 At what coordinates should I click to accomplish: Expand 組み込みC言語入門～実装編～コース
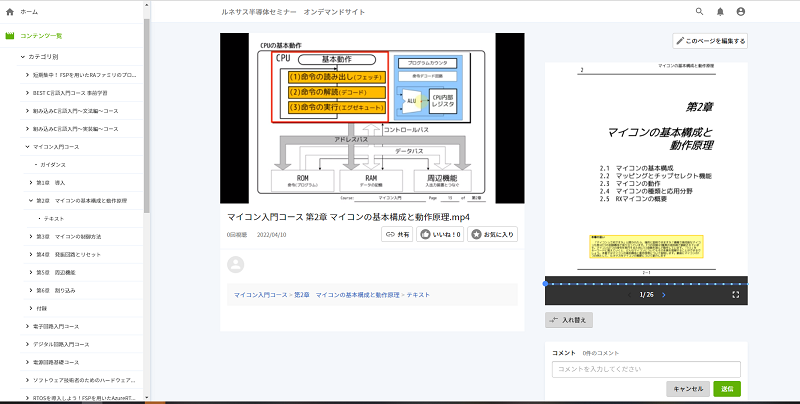(x=27, y=129)
